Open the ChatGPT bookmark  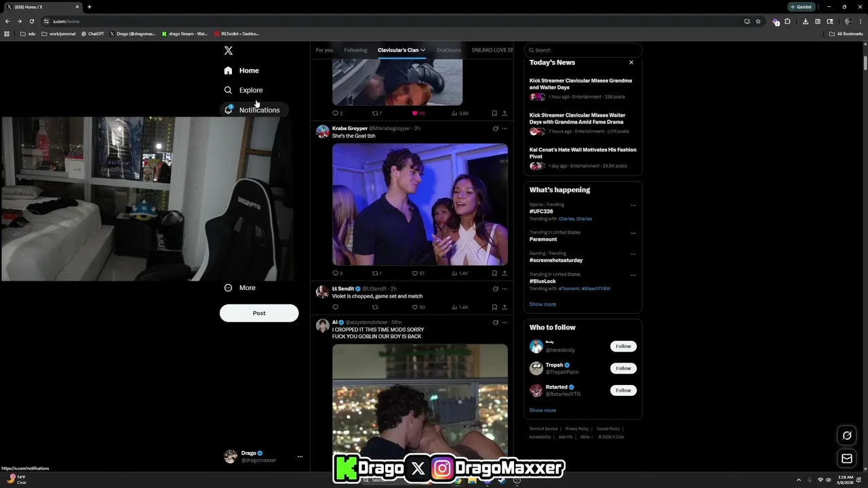(x=93, y=34)
